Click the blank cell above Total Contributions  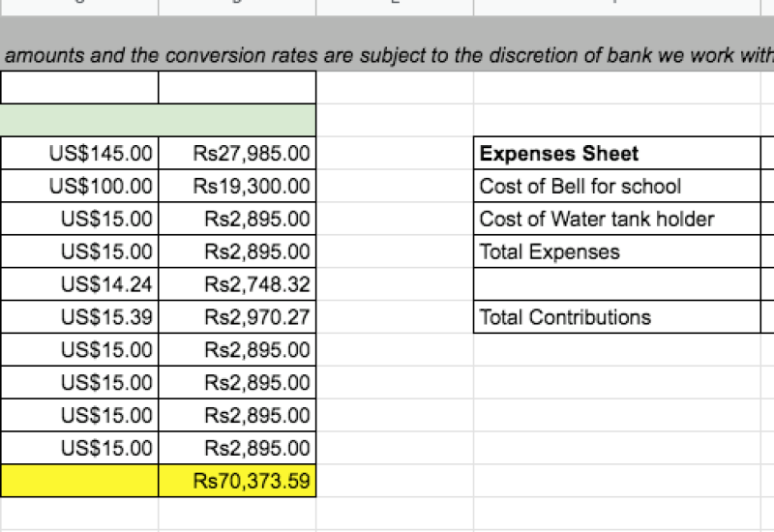(617, 284)
